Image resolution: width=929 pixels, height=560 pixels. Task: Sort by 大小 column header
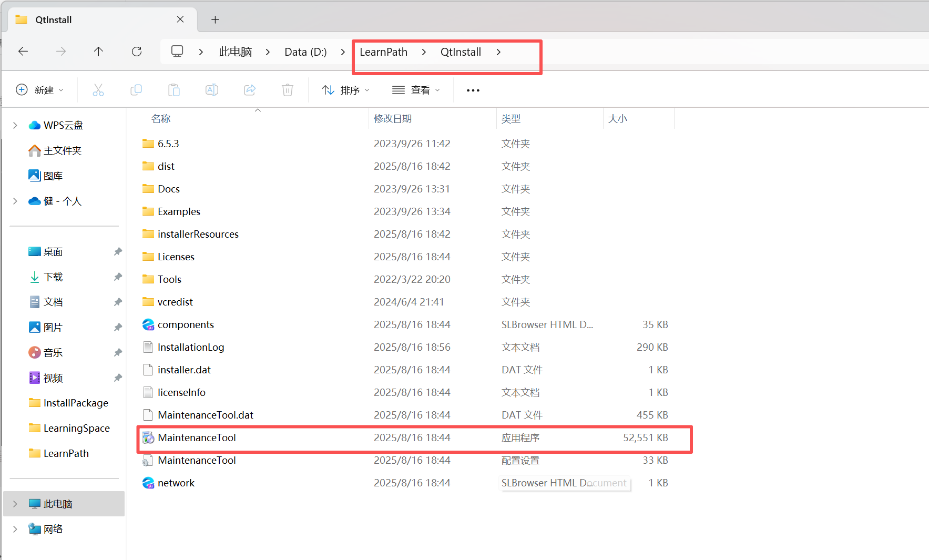(617, 119)
